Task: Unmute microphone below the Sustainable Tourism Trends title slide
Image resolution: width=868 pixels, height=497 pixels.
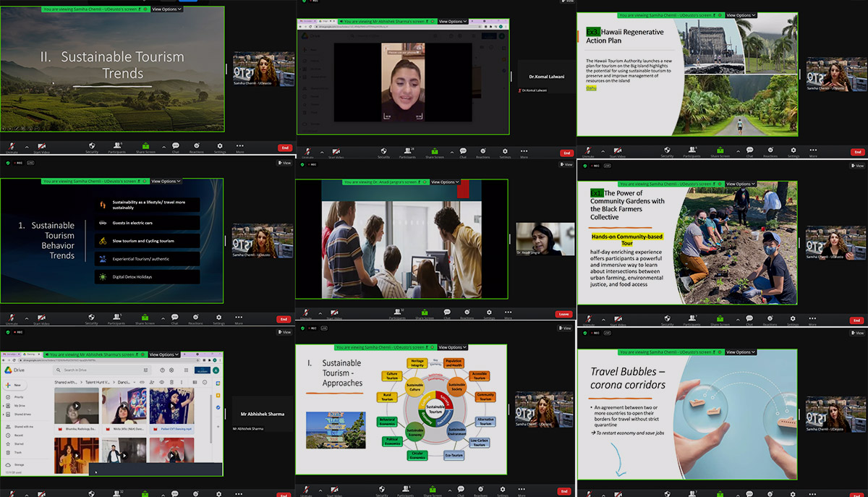Action: [12, 148]
